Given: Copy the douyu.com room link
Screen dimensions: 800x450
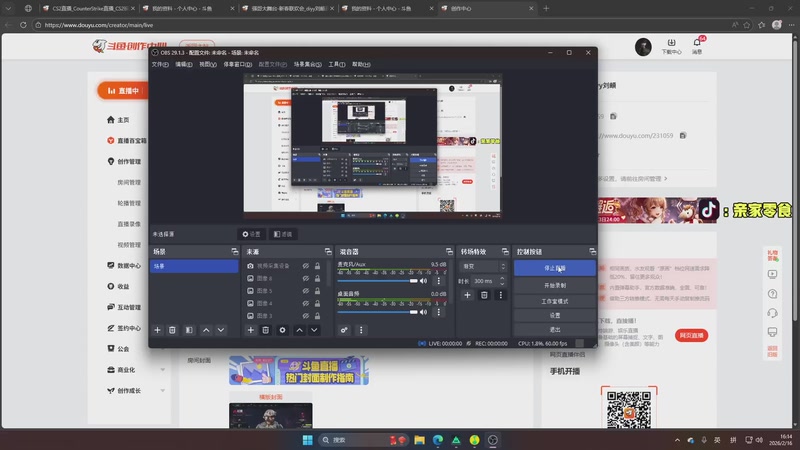Looking at the screenshot, I should tap(683, 136).
